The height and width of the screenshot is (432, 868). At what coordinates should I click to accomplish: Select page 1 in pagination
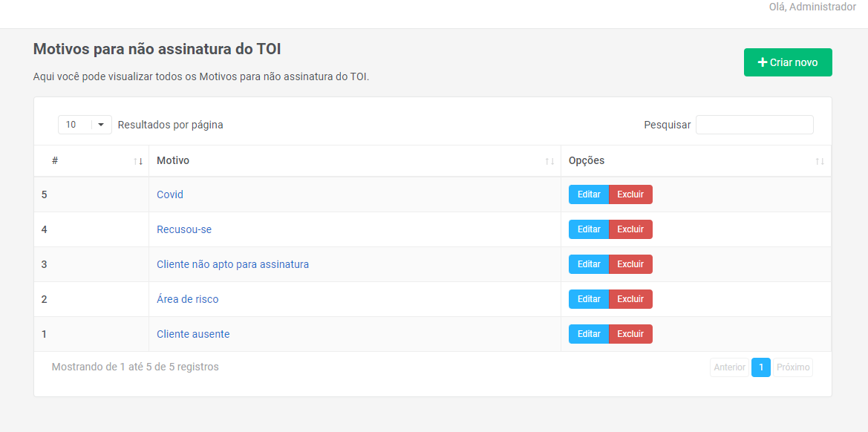761,367
